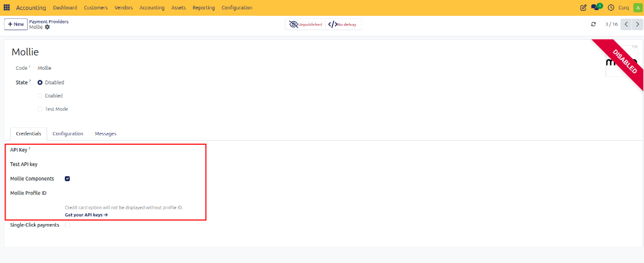This screenshot has width=644, height=263.
Task: Toggle the Unpublished status button
Action: (306, 25)
